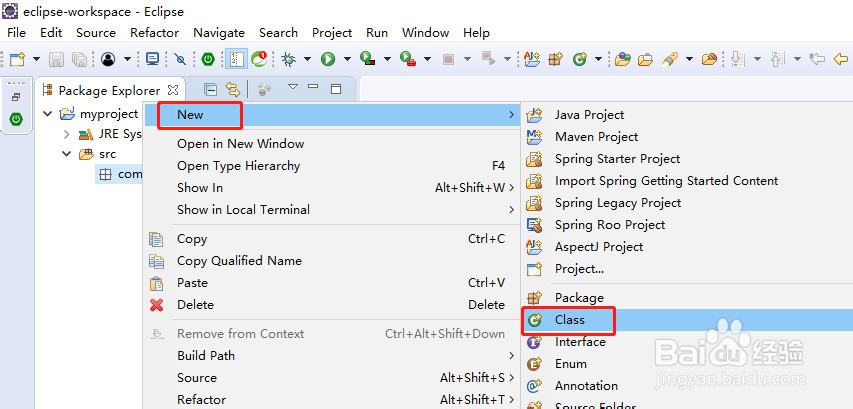Click the yellow Back navigation arrow
The width and height of the screenshot is (853, 409).
click(x=841, y=59)
